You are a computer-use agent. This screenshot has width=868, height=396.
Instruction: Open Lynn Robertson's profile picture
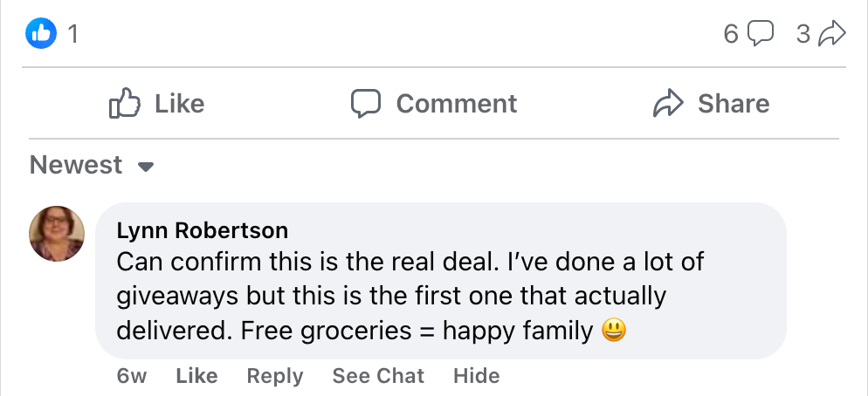[x=57, y=234]
